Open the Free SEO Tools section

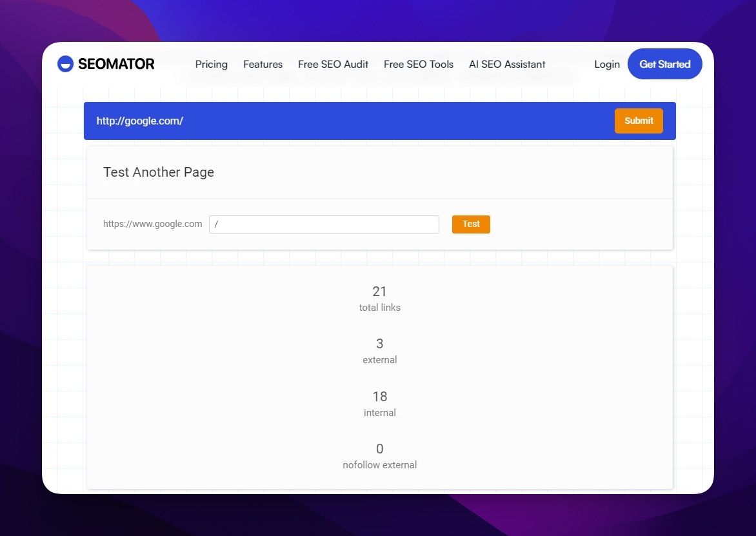click(418, 65)
